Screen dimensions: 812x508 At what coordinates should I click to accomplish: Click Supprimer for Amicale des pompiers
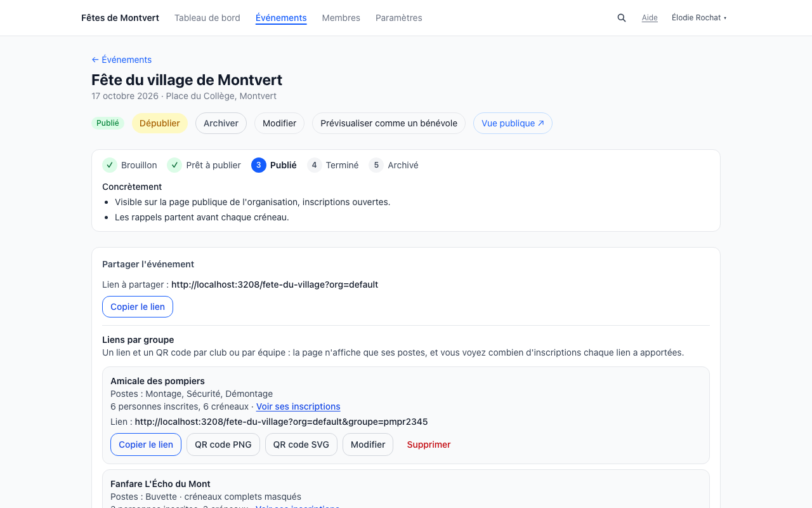429,444
